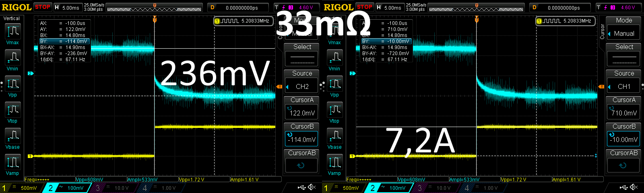Click channel 1 ground marker in left scope

coord(30,156)
